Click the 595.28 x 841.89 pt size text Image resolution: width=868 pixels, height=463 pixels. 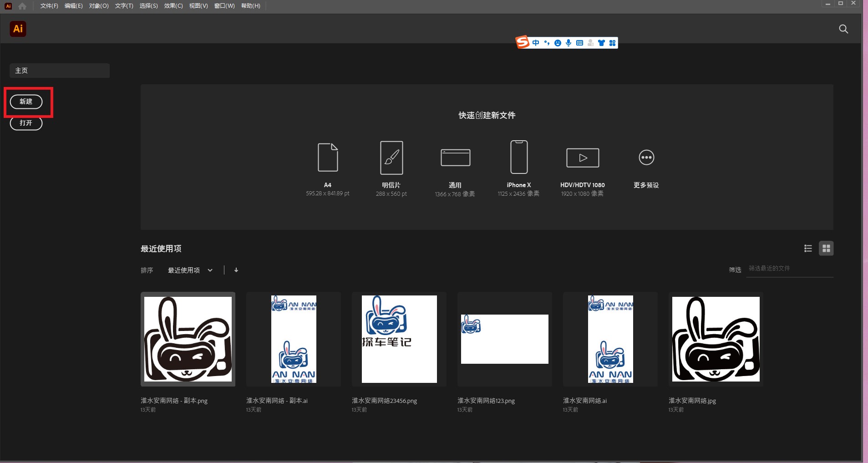tap(328, 193)
